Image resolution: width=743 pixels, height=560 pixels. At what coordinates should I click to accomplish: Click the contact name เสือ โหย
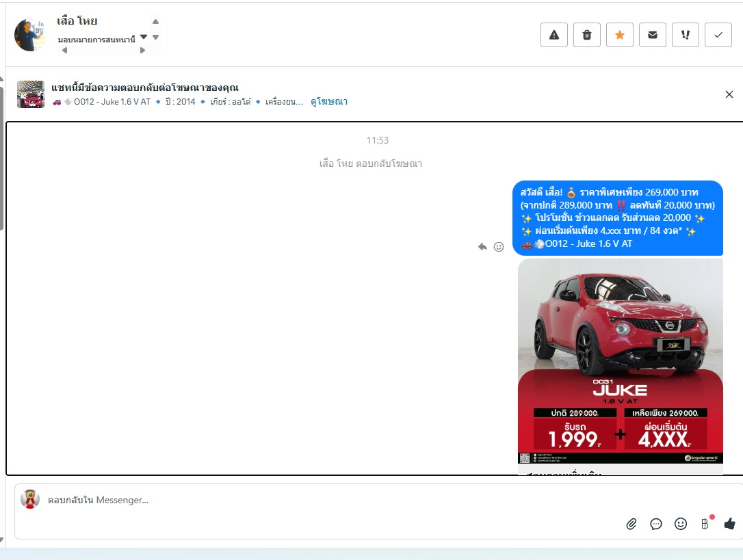pos(77,21)
